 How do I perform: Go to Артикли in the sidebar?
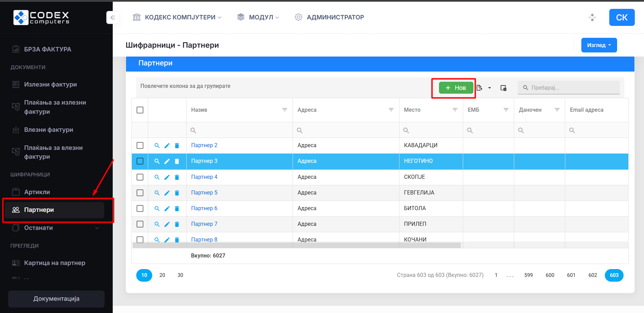37,192
